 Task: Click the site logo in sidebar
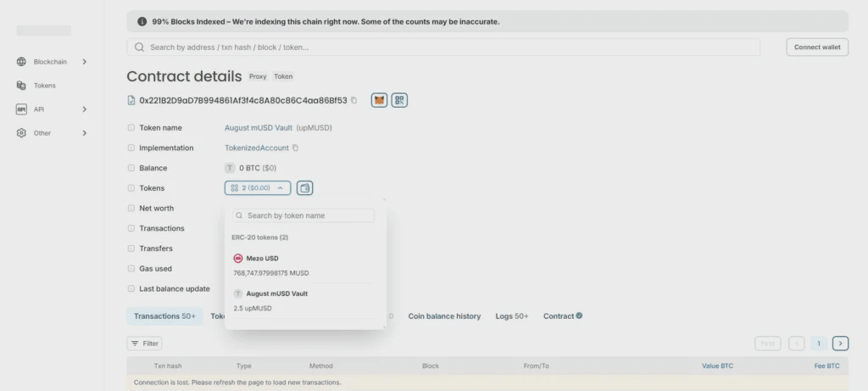44,31
